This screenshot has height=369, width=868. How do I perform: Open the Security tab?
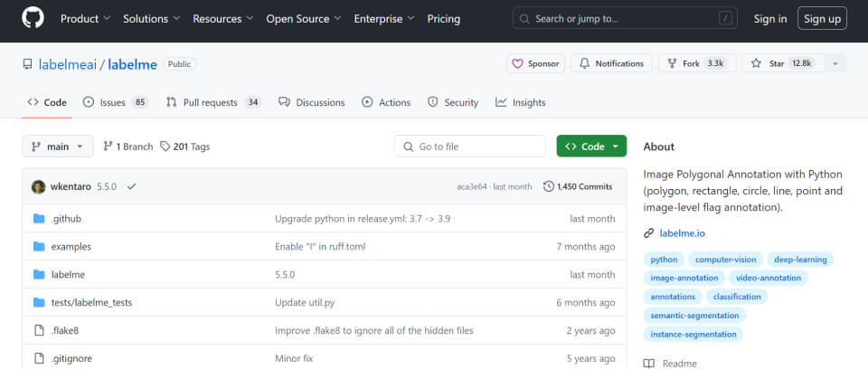pyautogui.click(x=453, y=102)
